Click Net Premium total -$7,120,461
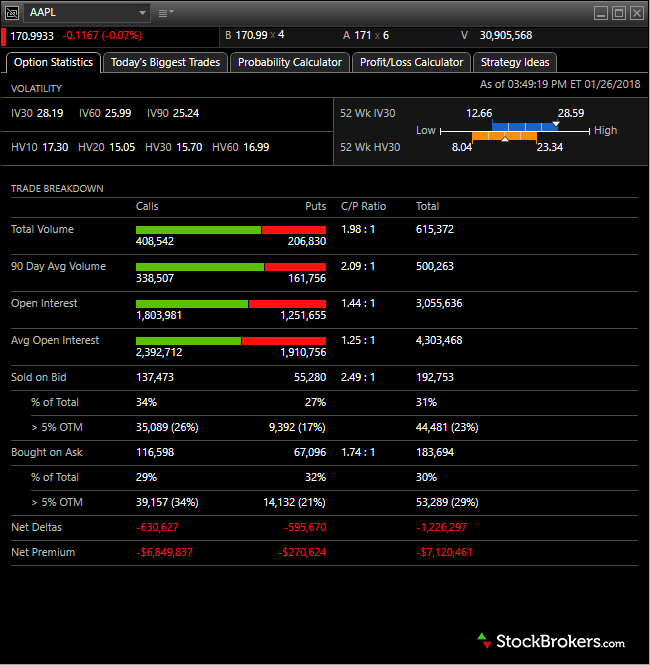The image size is (650, 665). click(x=444, y=553)
